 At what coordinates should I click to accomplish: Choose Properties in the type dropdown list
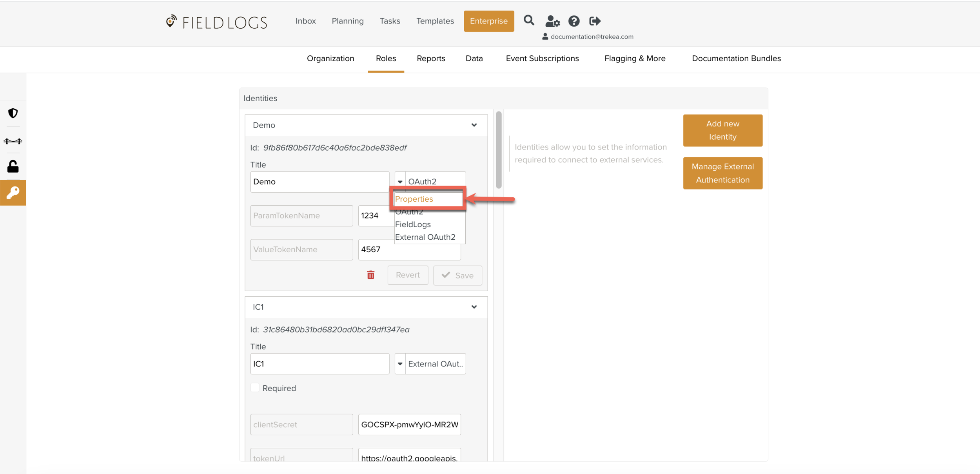click(414, 199)
